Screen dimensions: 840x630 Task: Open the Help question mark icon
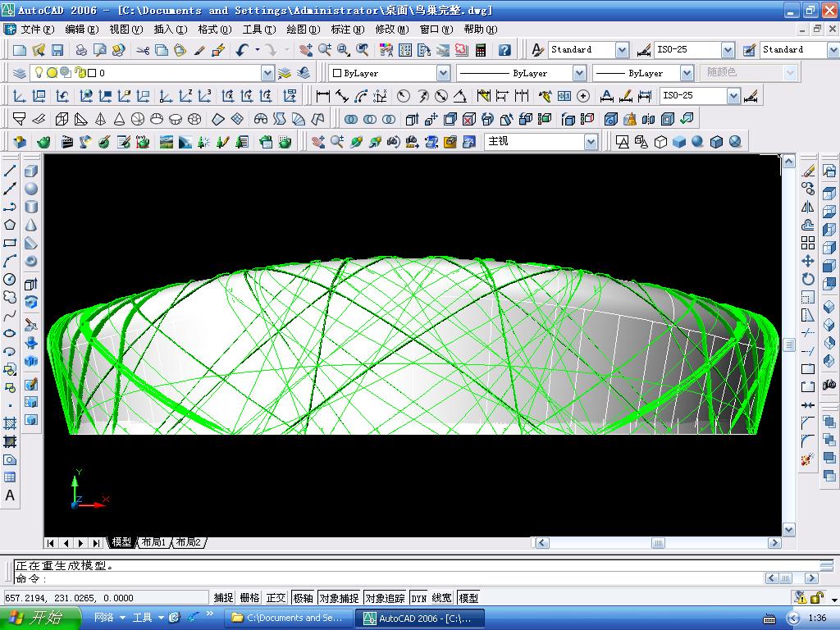click(504, 50)
